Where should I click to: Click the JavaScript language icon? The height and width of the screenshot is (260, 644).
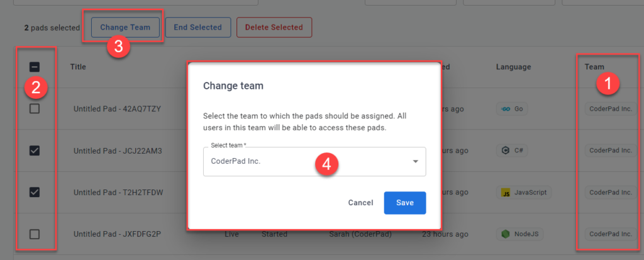pos(506,193)
